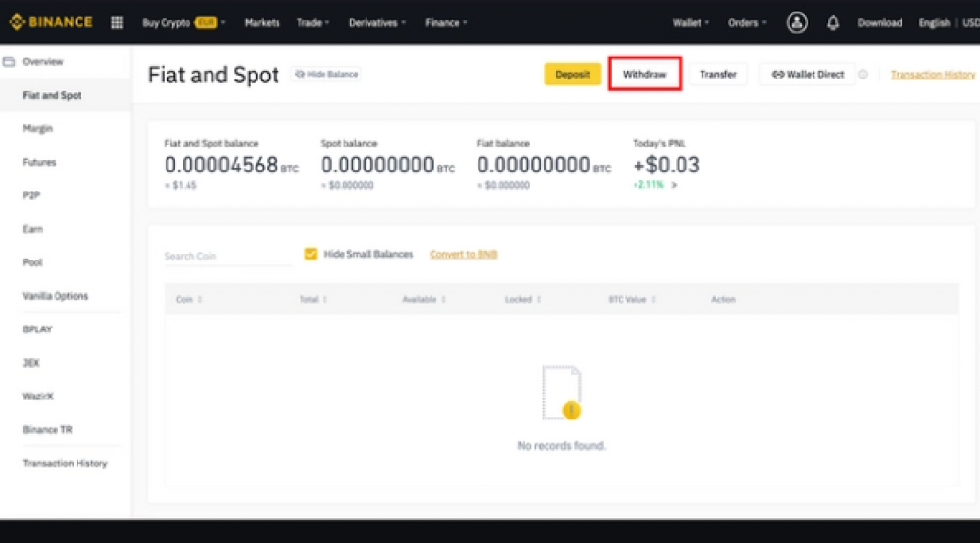Open Earn in the sidebar
The height and width of the screenshot is (543, 980).
tap(33, 229)
